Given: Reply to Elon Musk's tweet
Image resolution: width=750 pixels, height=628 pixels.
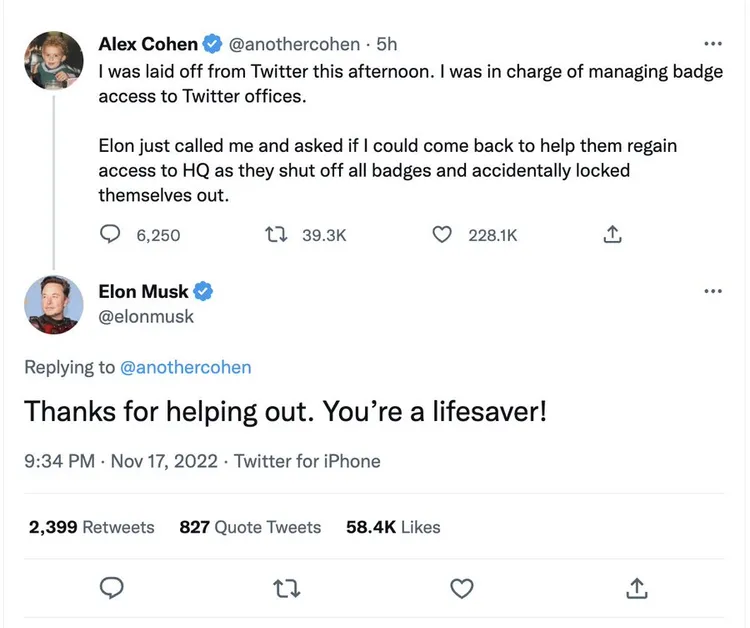Looking at the screenshot, I should pos(113,587).
